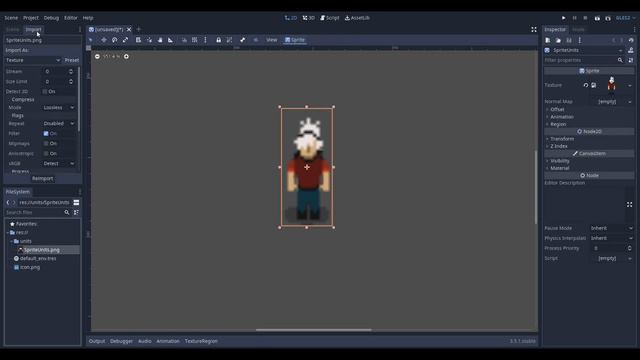
Task: Toggle FileSystem split view mode
Action: 76,202
